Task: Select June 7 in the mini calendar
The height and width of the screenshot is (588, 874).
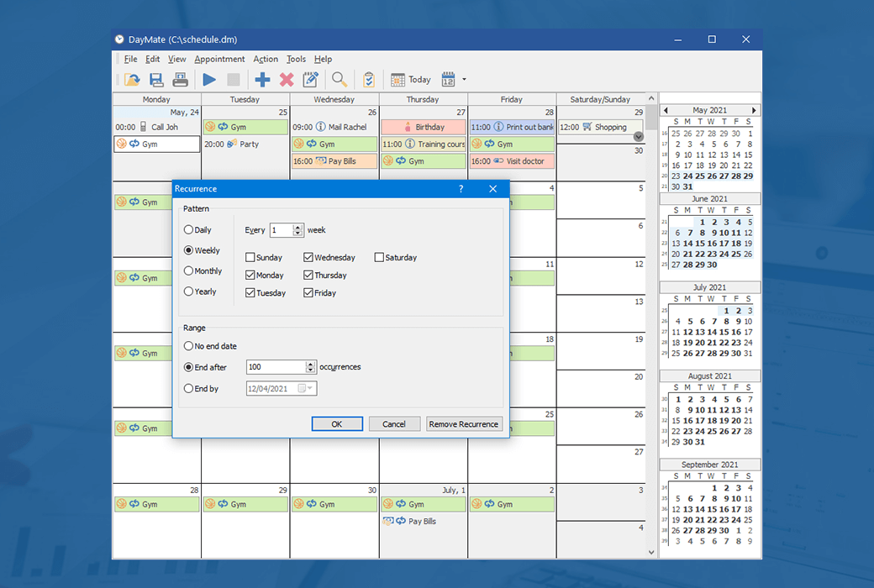Action: click(x=689, y=233)
